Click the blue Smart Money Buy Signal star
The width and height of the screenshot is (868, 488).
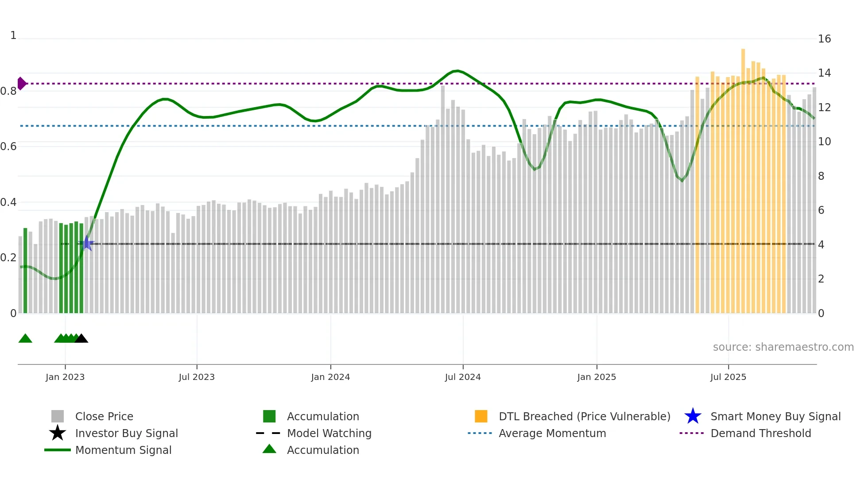(693, 416)
